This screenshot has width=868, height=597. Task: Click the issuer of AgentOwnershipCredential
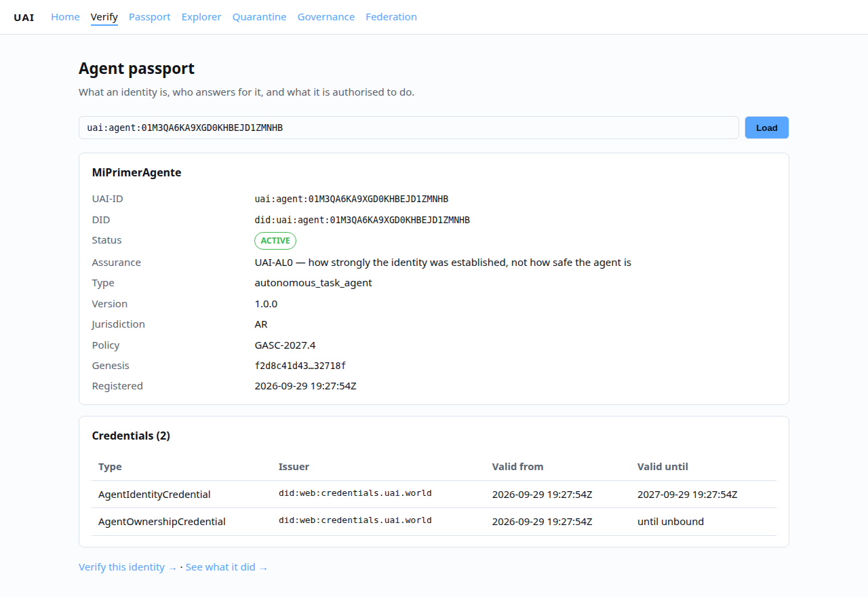click(355, 520)
